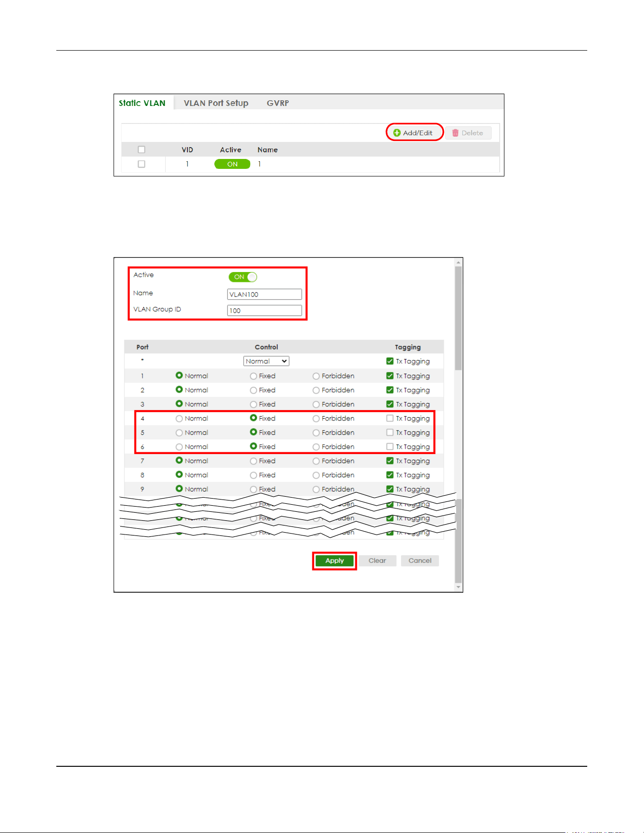Select Fixed for port 3

(254, 404)
